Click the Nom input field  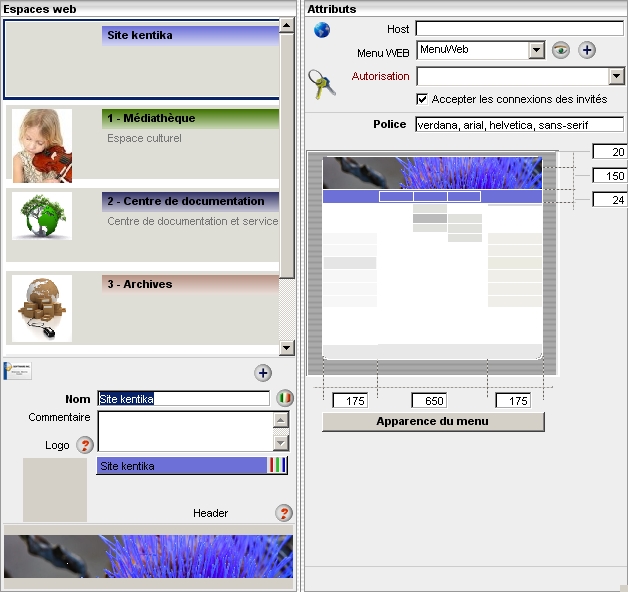click(x=183, y=399)
